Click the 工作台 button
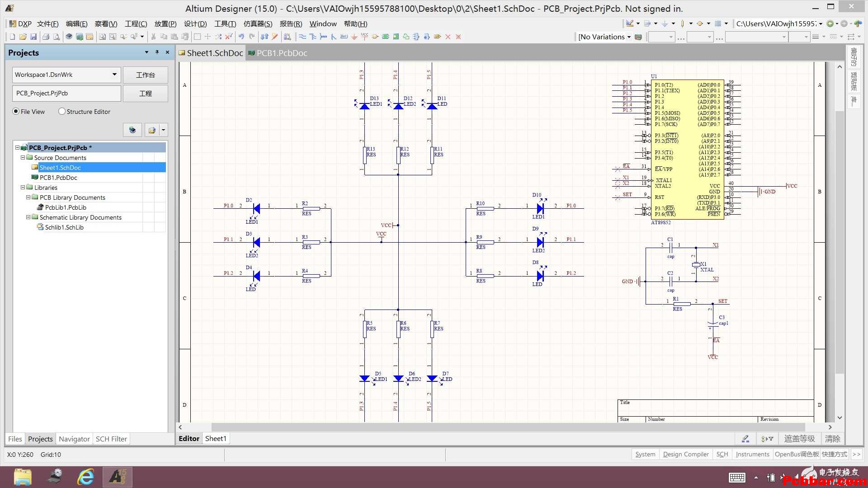Screen dimensions: 868x488 (146, 75)
